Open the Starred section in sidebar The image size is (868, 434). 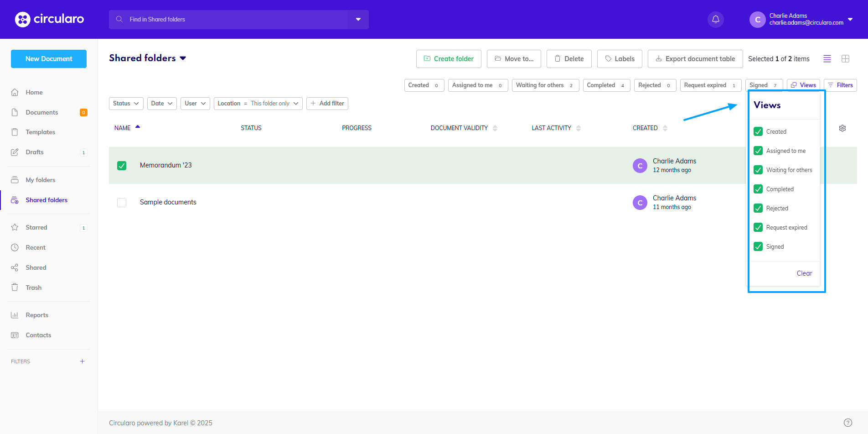(36, 227)
